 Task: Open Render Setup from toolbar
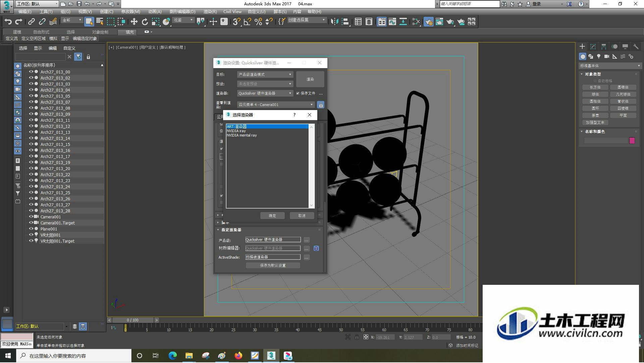click(428, 22)
